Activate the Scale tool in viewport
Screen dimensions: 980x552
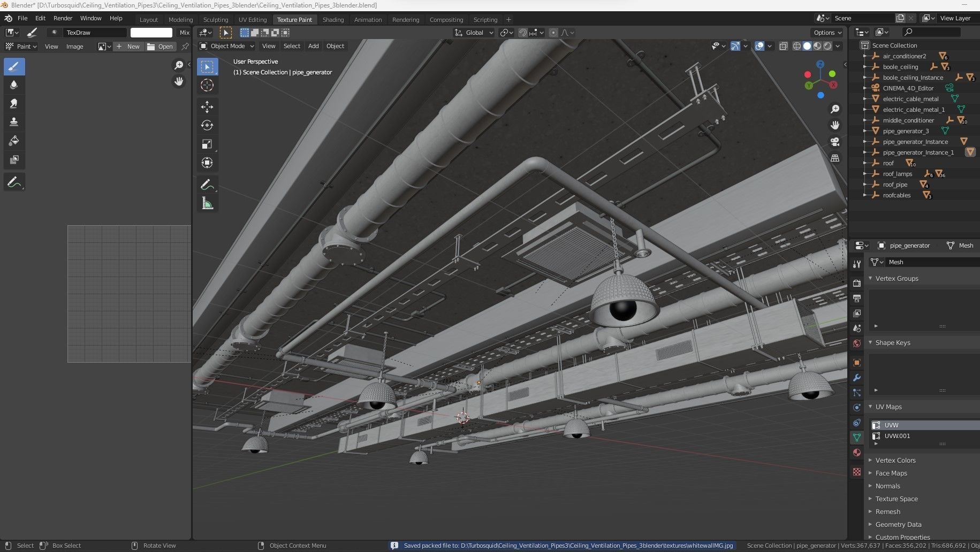coord(207,144)
